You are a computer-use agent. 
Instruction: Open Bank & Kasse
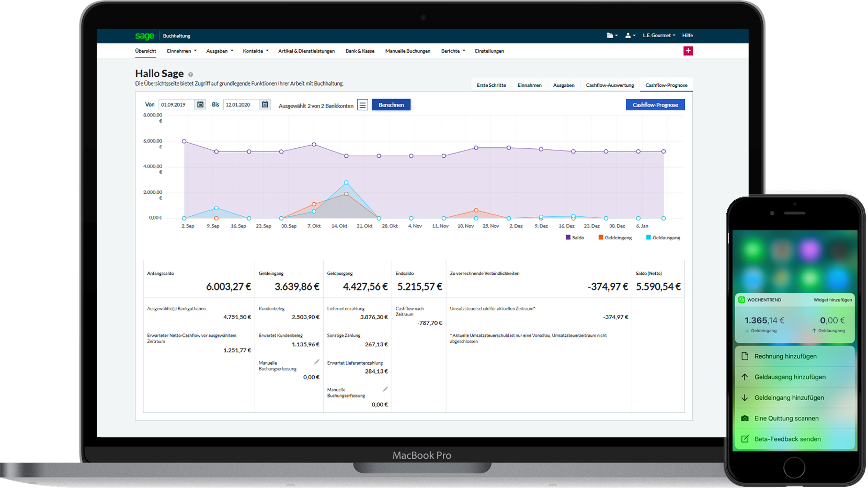[x=360, y=51]
